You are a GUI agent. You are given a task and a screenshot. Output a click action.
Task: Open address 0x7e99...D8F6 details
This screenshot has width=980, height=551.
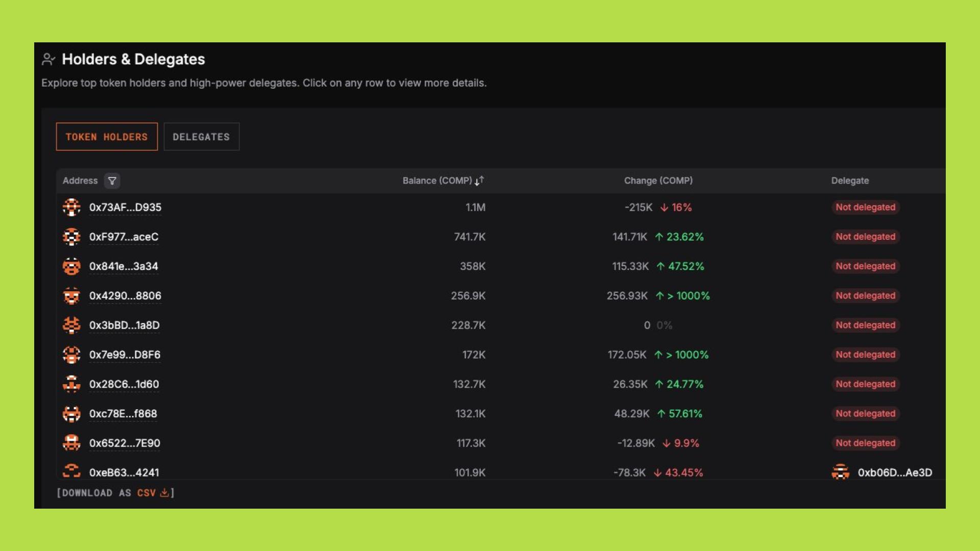[125, 355]
